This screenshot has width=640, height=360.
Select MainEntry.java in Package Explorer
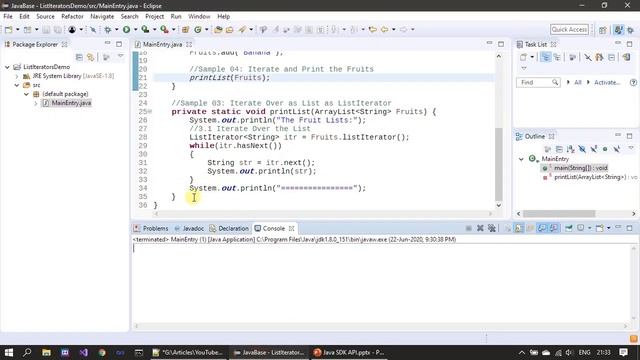71,103
